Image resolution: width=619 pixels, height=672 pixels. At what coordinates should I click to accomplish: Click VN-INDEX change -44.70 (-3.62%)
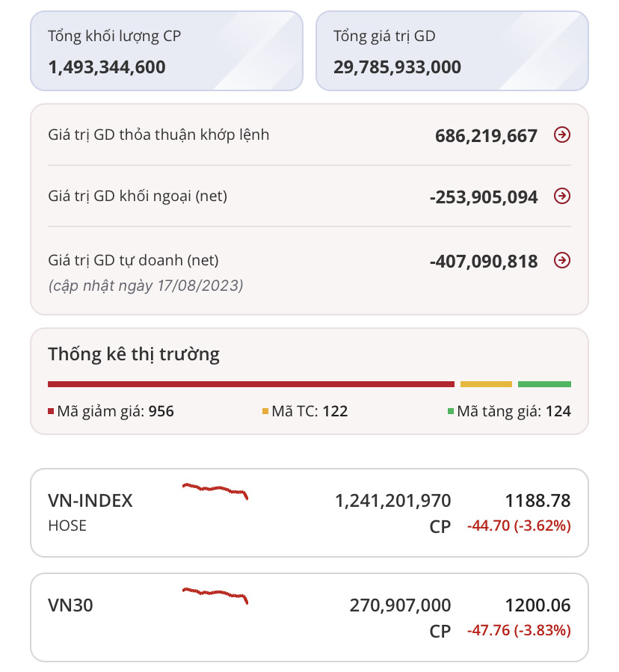[519, 525]
